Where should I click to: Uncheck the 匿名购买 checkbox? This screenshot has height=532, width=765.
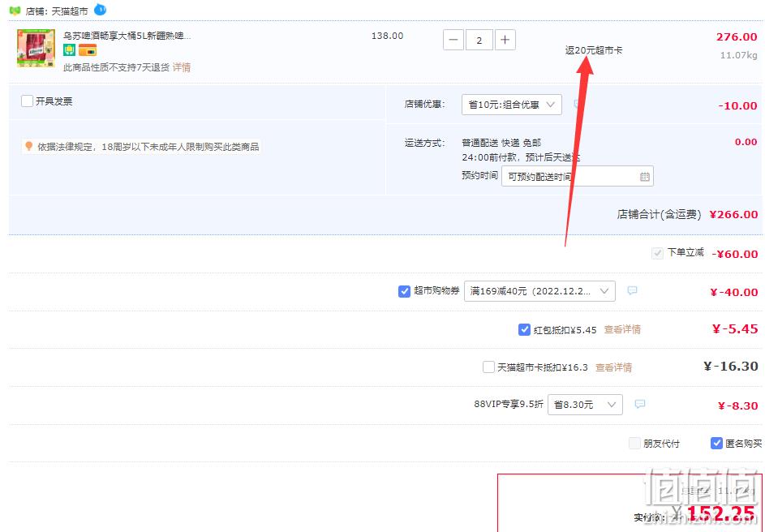click(716, 443)
